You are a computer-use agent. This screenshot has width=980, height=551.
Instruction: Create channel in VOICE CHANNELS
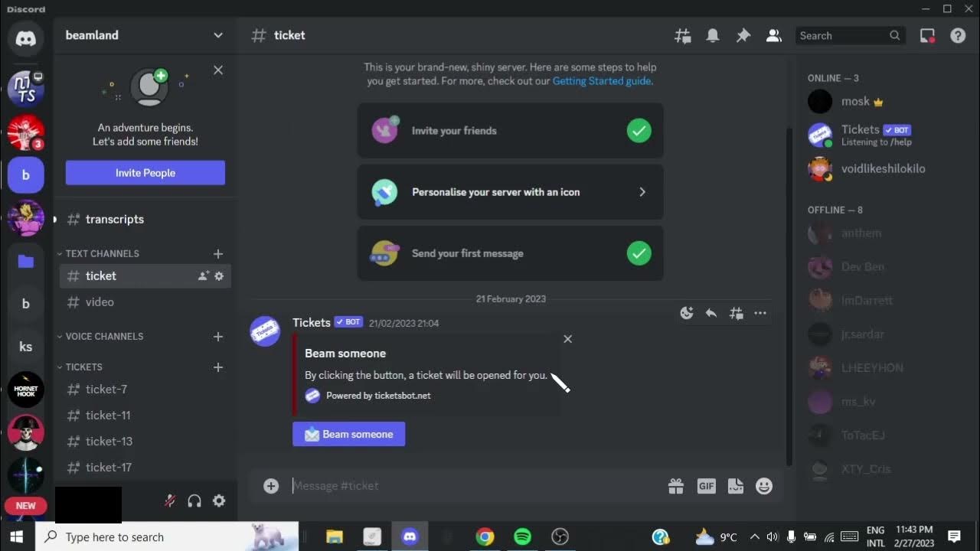[x=218, y=337]
